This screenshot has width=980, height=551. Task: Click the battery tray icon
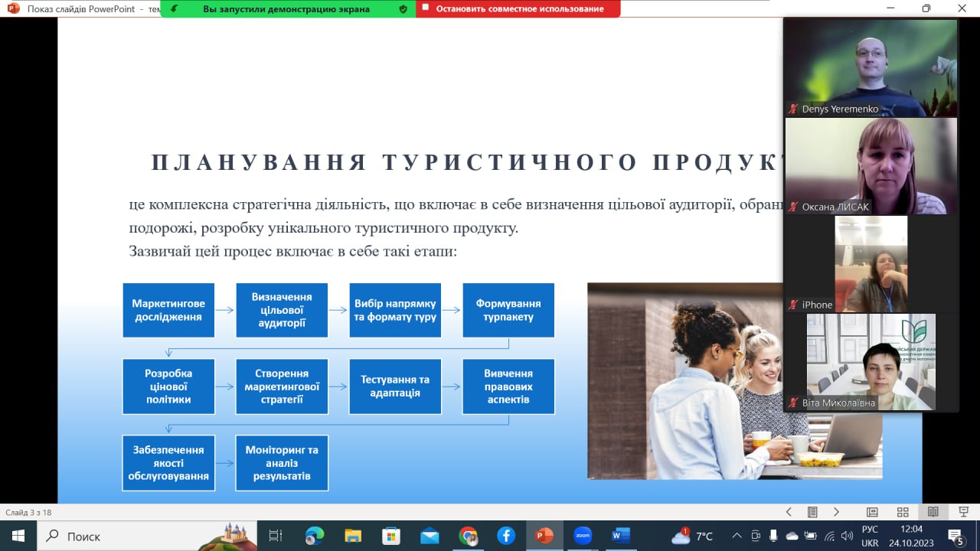pyautogui.click(x=810, y=536)
